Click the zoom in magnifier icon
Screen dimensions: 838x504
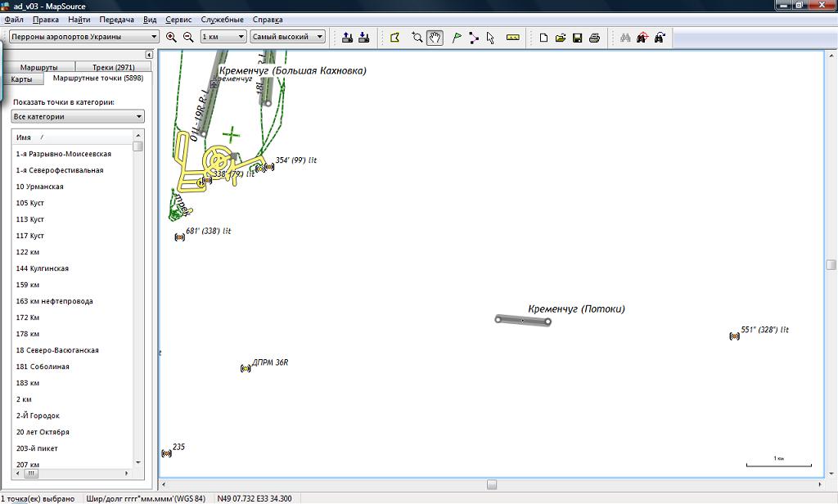click(x=171, y=37)
